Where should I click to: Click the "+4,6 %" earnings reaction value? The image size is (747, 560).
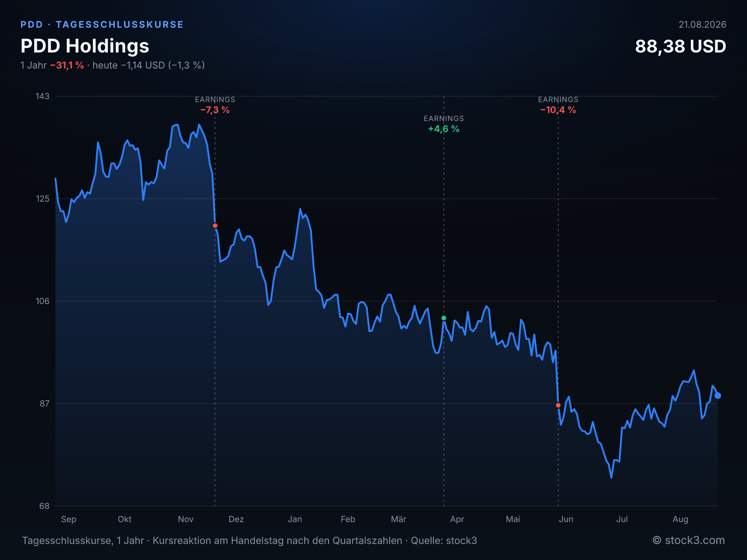point(444,129)
